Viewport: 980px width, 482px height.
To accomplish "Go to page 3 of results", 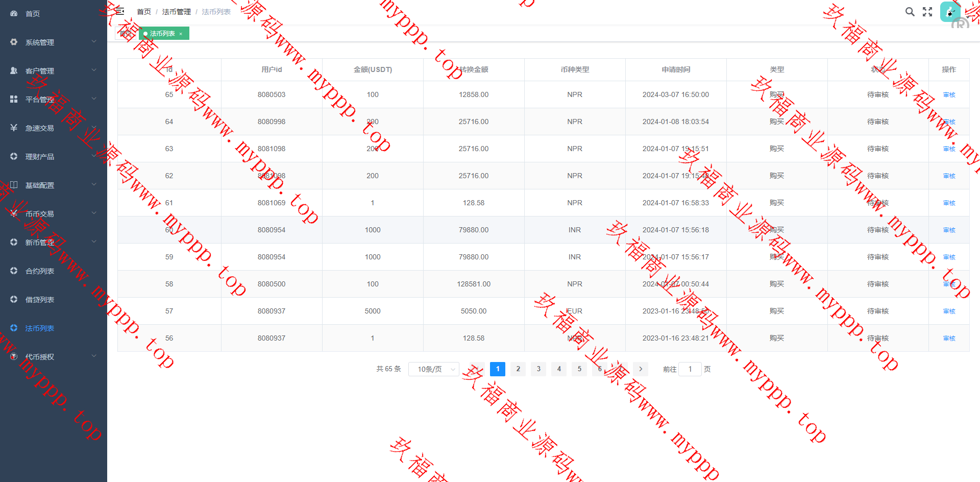I will tap(538, 369).
